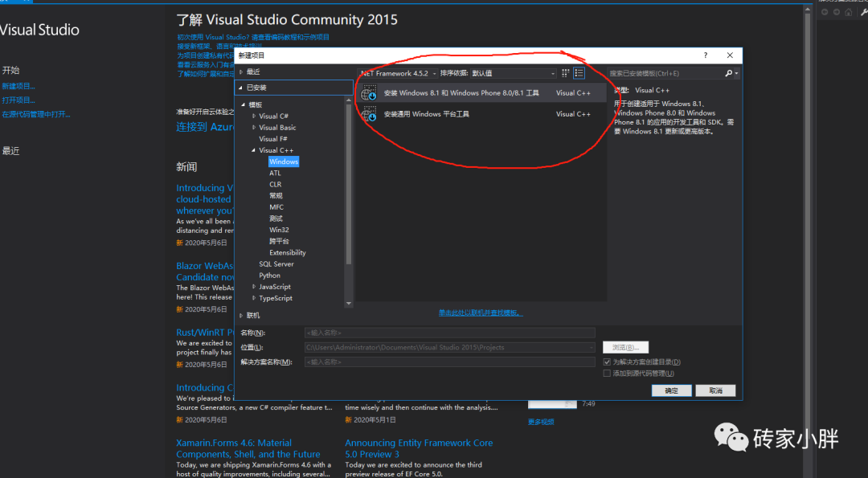The image size is (868, 478).
Task: Select 跨平台 template category
Action: click(x=279, y=241)
